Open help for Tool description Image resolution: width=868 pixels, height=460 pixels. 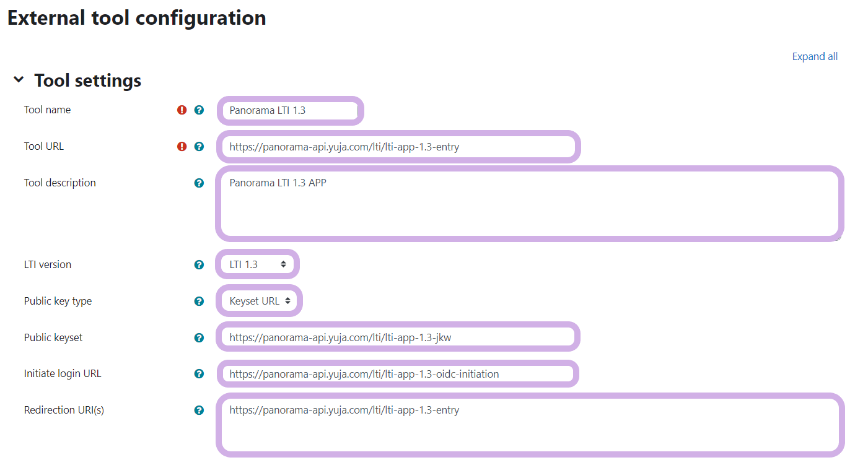[199, 183]
